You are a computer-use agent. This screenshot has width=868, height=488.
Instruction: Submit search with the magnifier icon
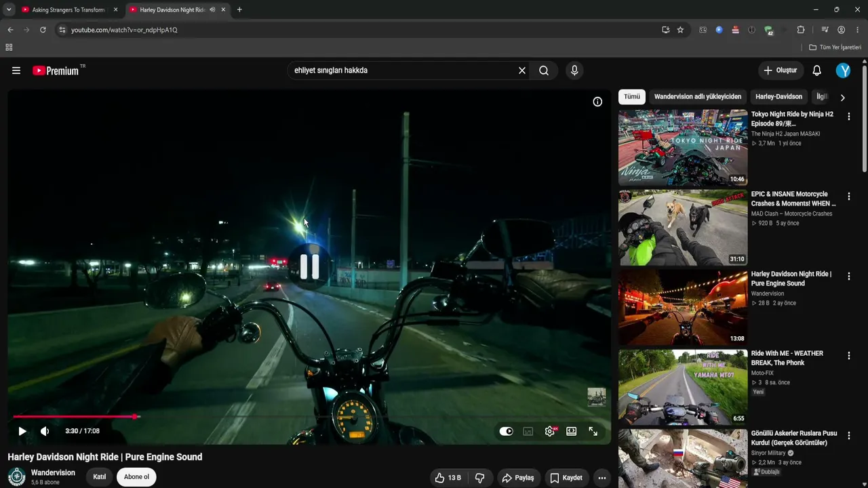(544, 70)
